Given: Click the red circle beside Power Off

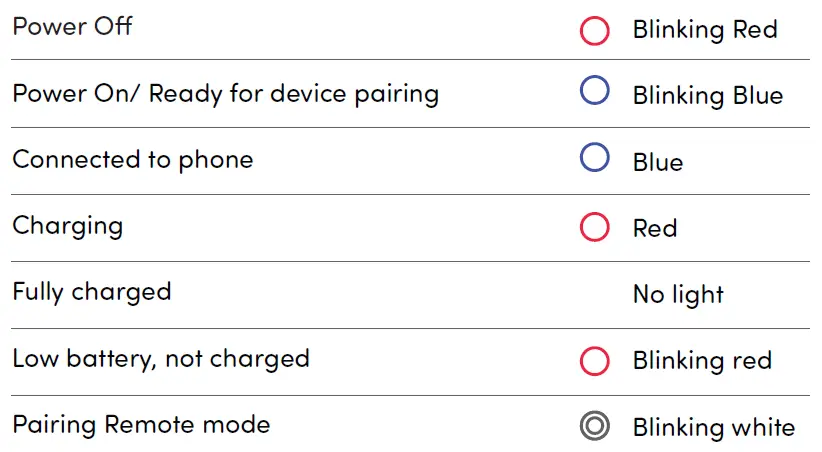Looking at the screenshot, I should click(x=594, y=31).
